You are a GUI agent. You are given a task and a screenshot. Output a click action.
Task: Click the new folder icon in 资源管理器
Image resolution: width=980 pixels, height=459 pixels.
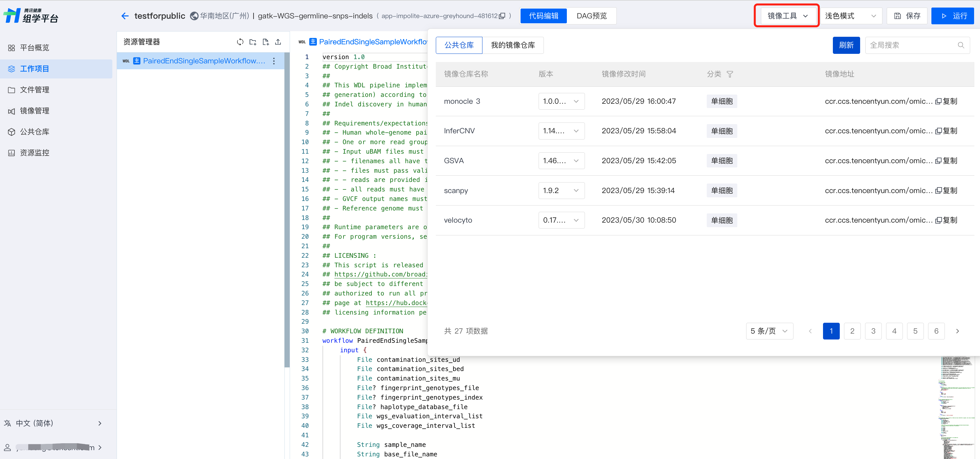[x=253, y=42]
